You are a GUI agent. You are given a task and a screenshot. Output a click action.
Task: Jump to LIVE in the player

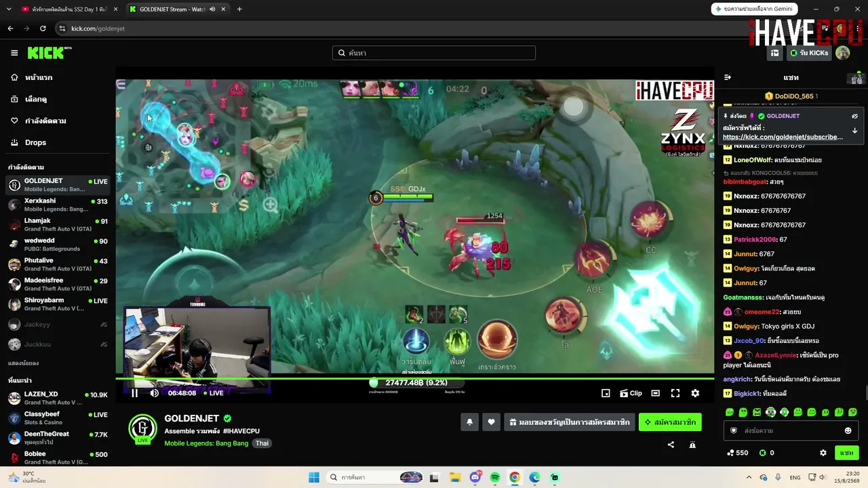click(213, 393)
